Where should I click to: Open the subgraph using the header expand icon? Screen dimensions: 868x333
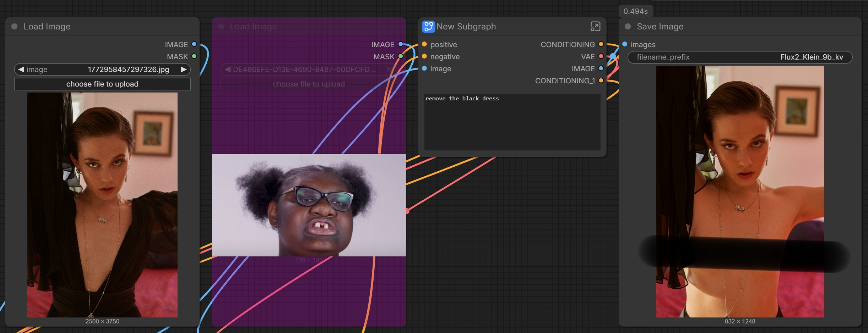(595, 27)
